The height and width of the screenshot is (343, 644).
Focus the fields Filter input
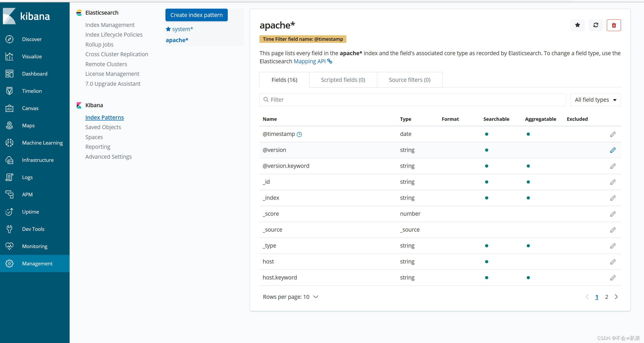(x=413, y=100)
